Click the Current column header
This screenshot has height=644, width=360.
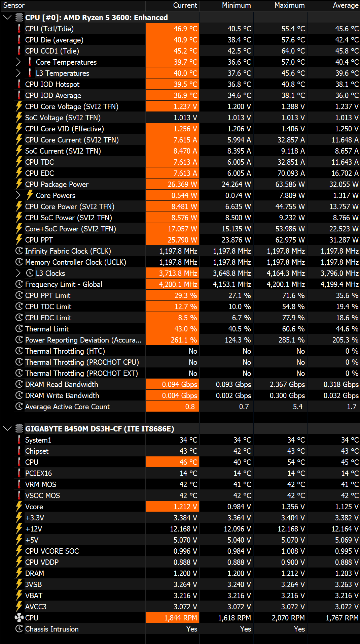coord(185,5)
